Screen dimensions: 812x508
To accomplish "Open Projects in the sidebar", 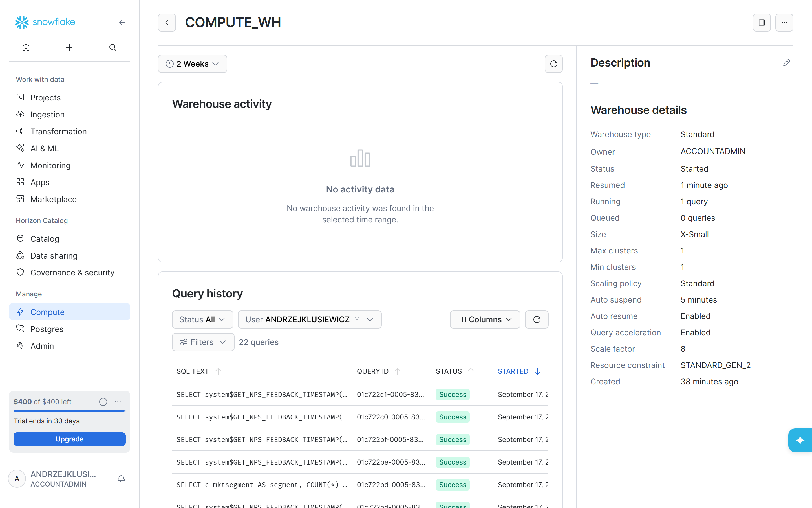I will [x=69, y=97].
